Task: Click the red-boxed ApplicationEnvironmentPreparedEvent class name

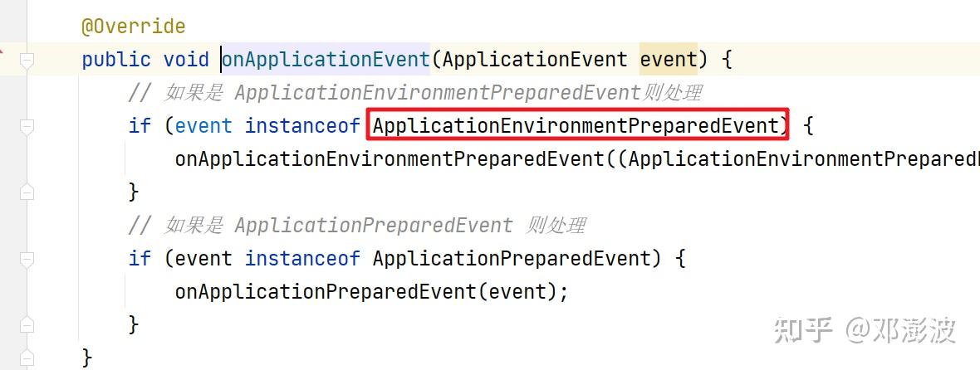Action: coord(576,126)
